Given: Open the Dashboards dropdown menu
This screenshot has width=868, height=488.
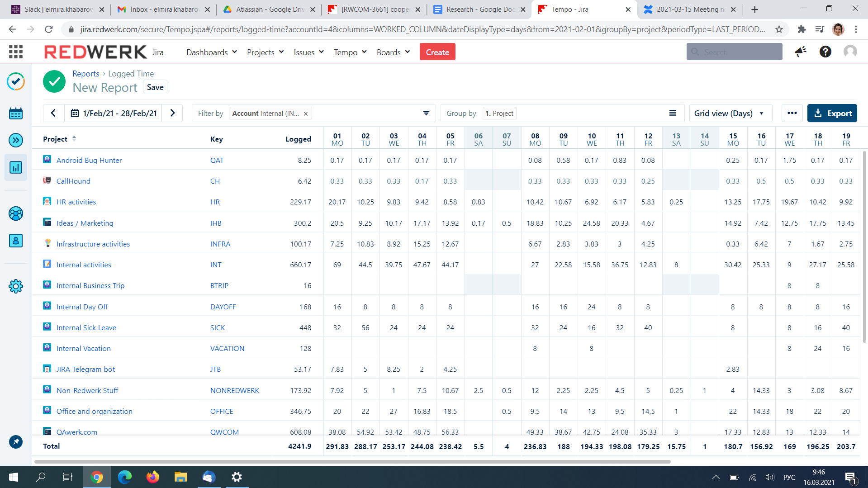Looking at the screenshot, I should click(212, 52).
